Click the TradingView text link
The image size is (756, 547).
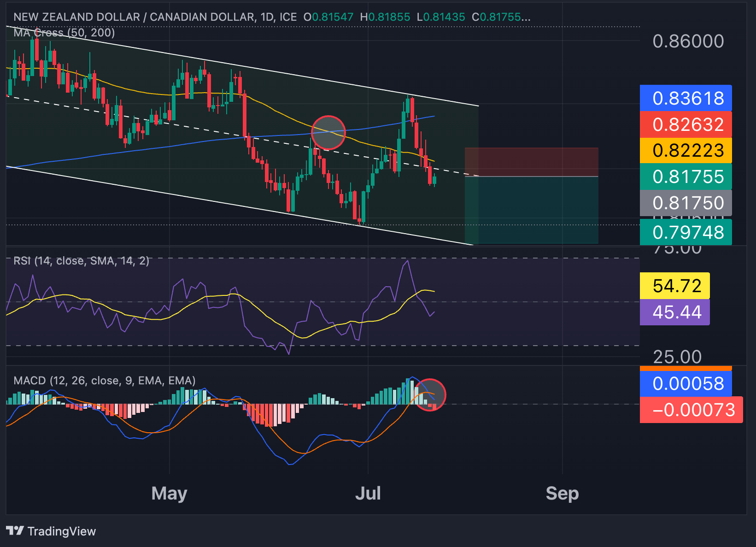(x=62, y=531)
